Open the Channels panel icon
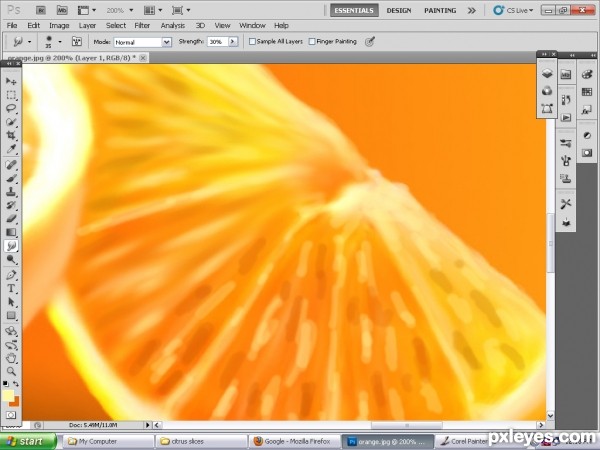 click(547, 91)
